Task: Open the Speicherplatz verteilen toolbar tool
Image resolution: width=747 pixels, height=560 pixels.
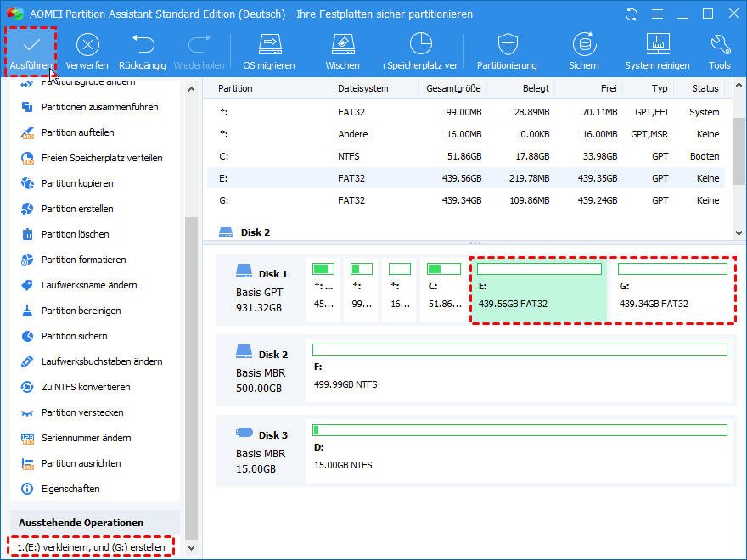Action: 419,52
